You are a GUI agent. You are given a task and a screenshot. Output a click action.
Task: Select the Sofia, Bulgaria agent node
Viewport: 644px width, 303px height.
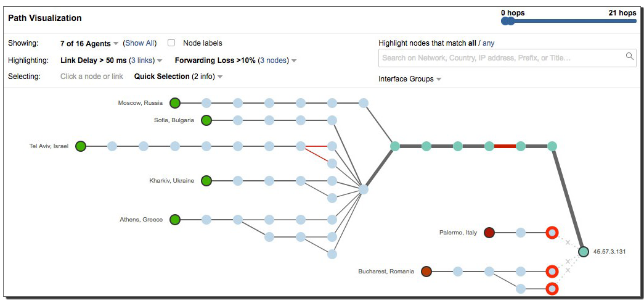click(206, 120)
